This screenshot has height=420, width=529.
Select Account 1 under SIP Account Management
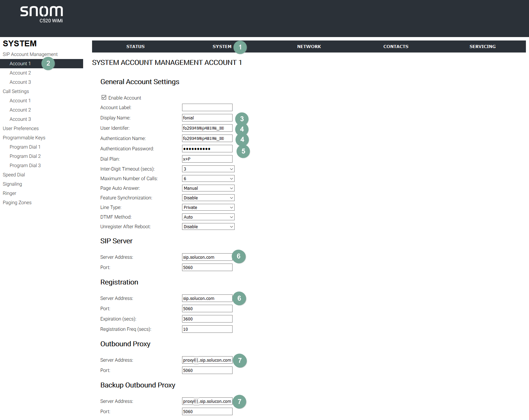42,63
